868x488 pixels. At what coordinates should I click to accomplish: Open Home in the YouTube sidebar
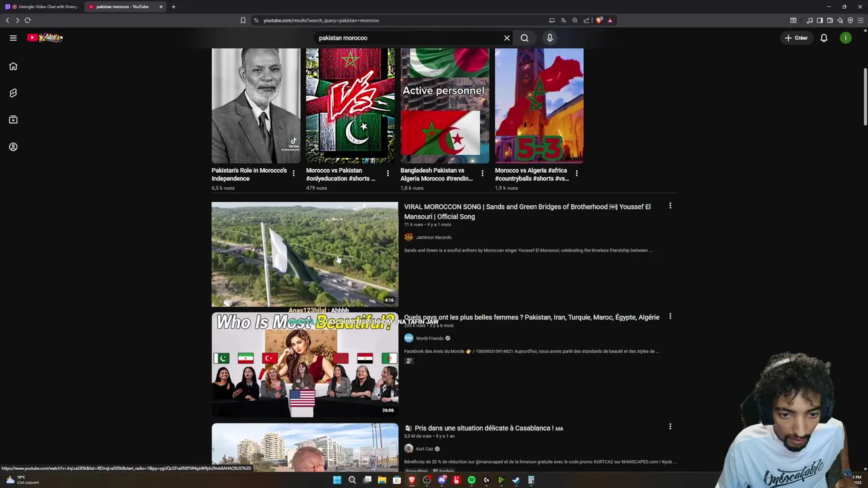(13, 66)
